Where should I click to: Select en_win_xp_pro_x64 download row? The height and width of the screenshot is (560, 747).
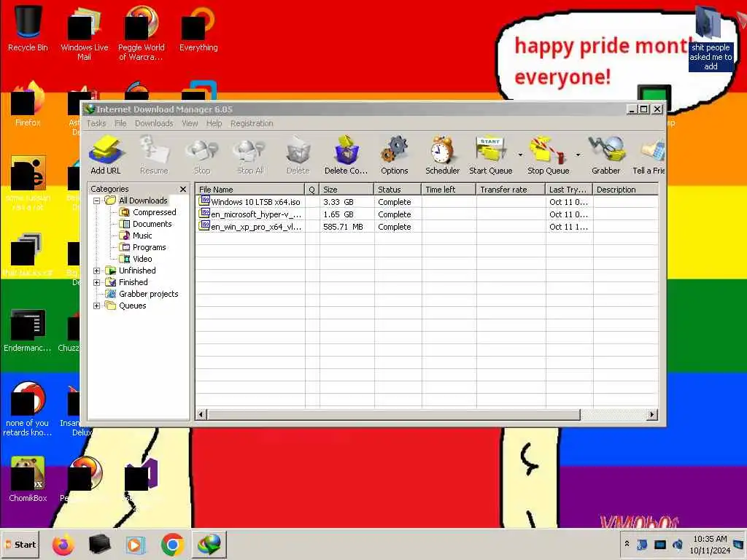pos(427,227)
